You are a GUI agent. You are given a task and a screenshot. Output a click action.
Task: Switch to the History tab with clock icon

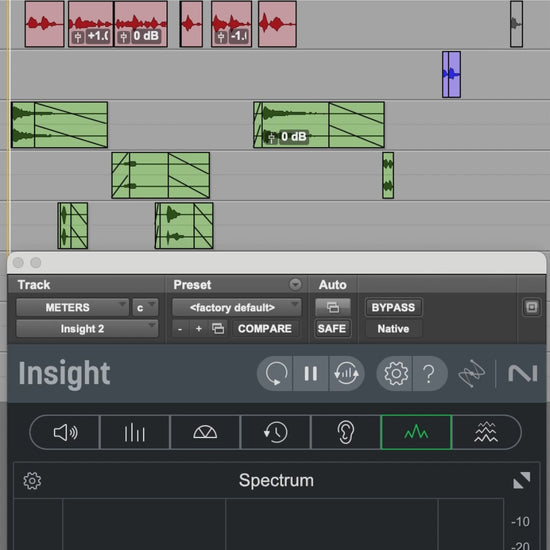point(275,432)
